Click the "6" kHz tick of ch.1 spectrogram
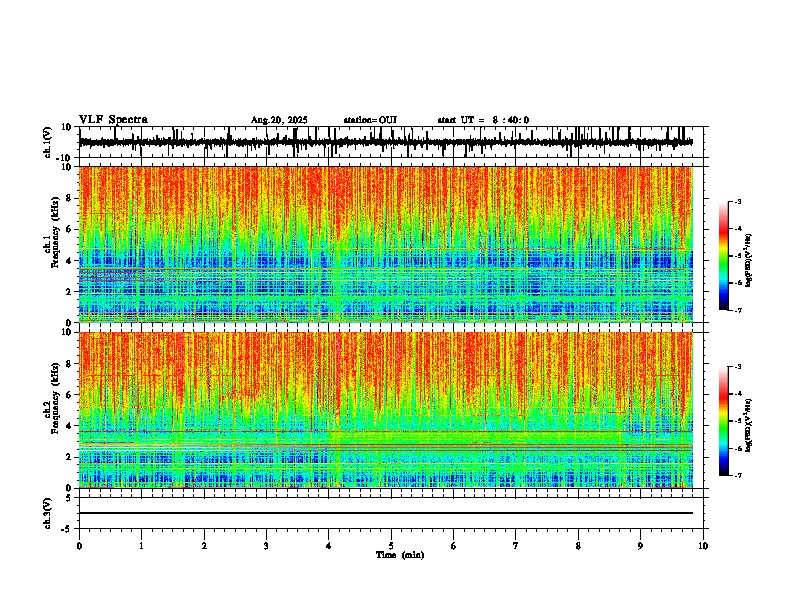 (x=69, y=229)
